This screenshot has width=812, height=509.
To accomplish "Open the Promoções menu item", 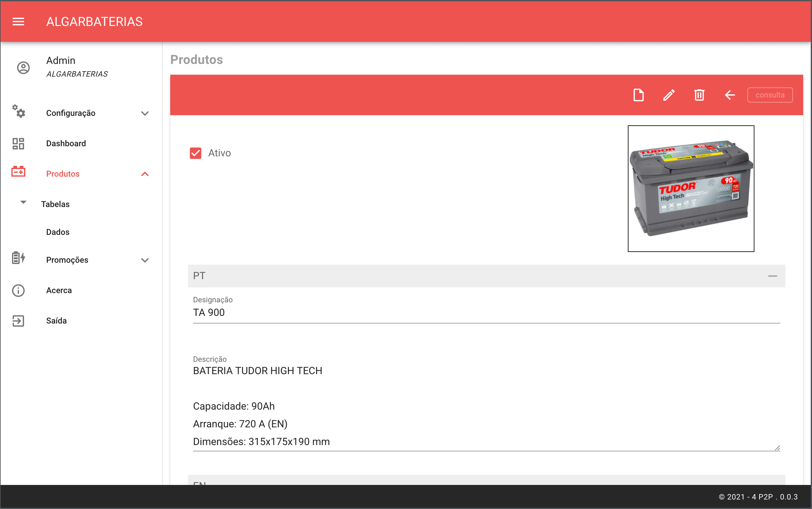I will (67, 260).
